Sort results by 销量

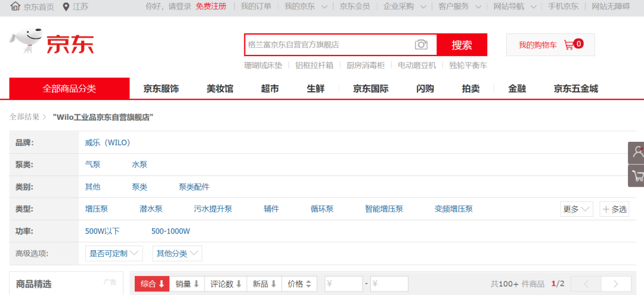[187, 284]
